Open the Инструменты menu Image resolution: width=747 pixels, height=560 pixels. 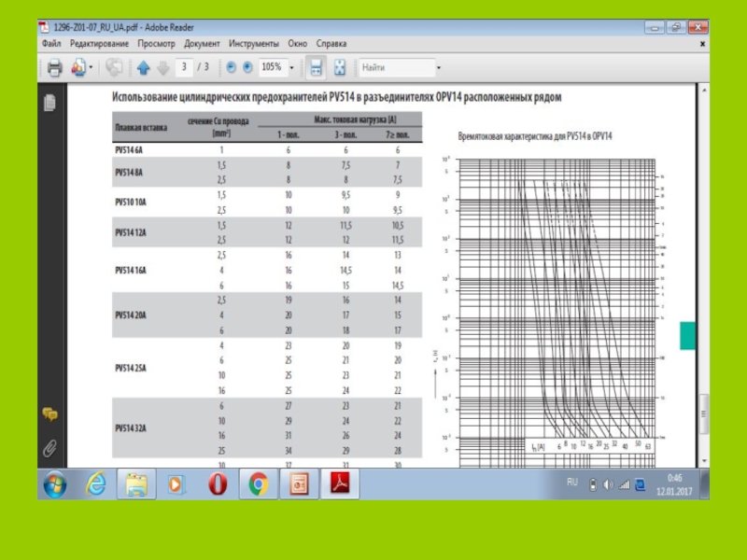click(x=254, y=44)
